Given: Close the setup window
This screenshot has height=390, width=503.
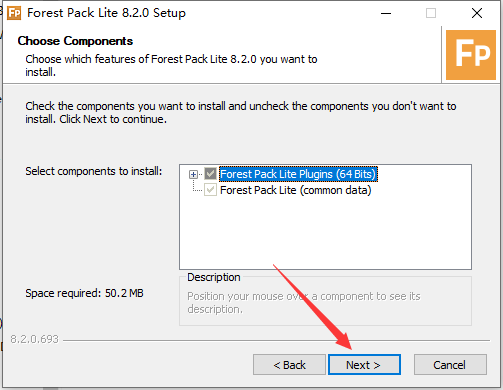Looking at the screenshot, I should click(x=477, y=13).
